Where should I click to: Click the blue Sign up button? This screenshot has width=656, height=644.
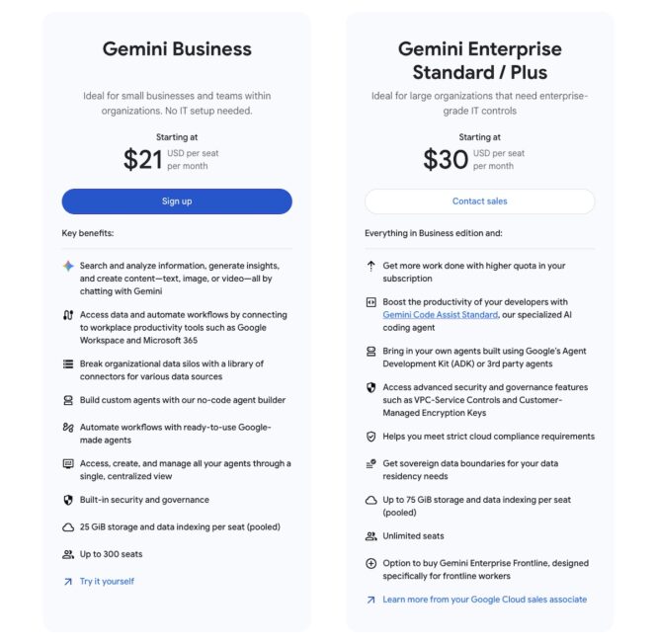click(177, 201)
